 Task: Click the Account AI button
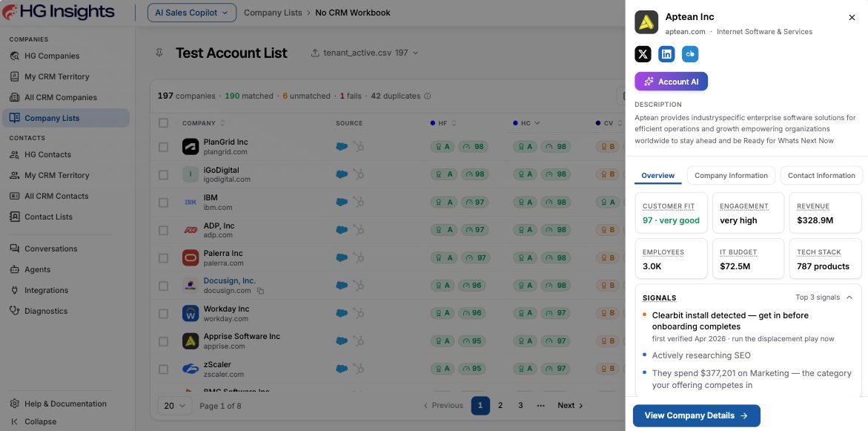(671, 82)
